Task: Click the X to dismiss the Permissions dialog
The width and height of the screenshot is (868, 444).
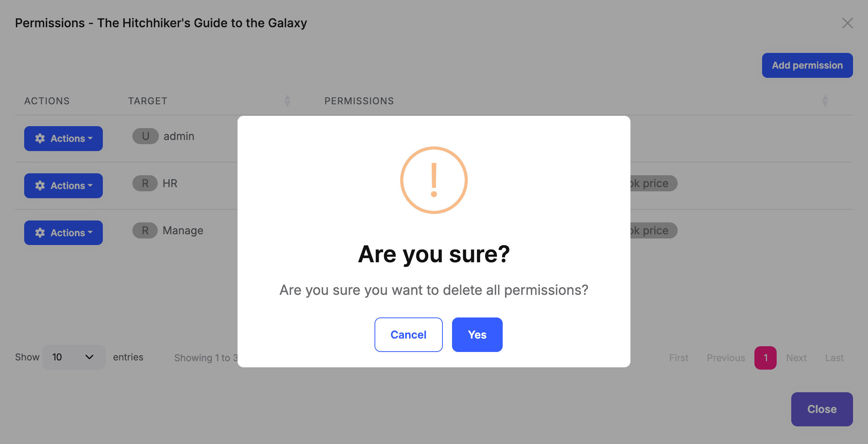Action: (x=847, y=23)
